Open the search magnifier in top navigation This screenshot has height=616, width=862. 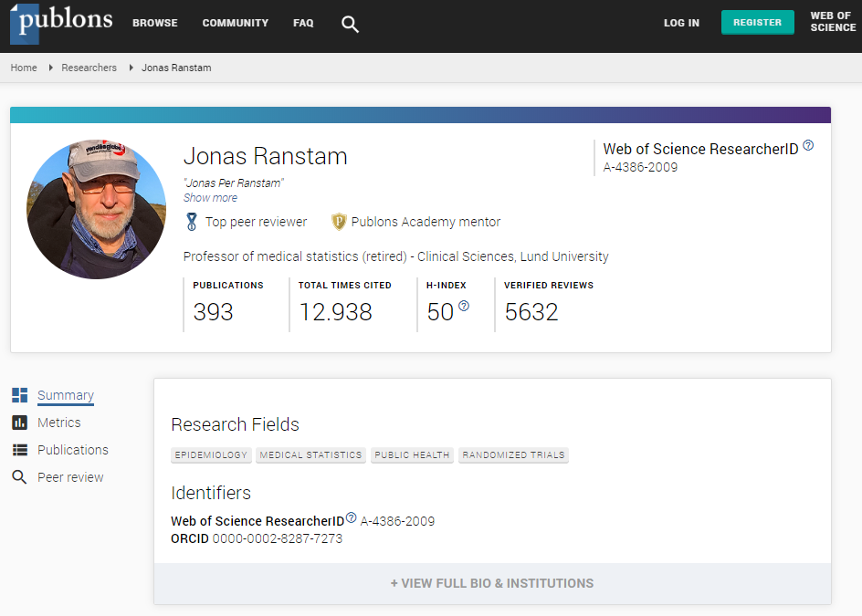pos(350,24)
